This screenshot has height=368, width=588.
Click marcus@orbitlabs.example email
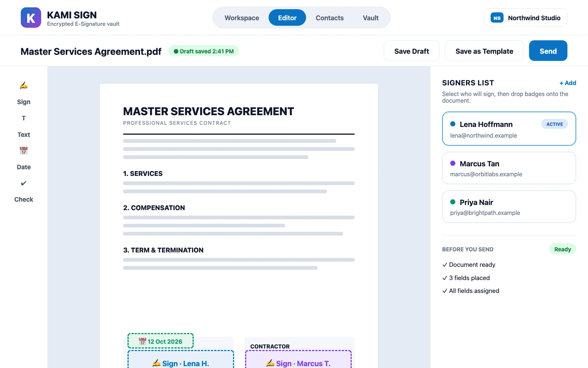point(486,174)
